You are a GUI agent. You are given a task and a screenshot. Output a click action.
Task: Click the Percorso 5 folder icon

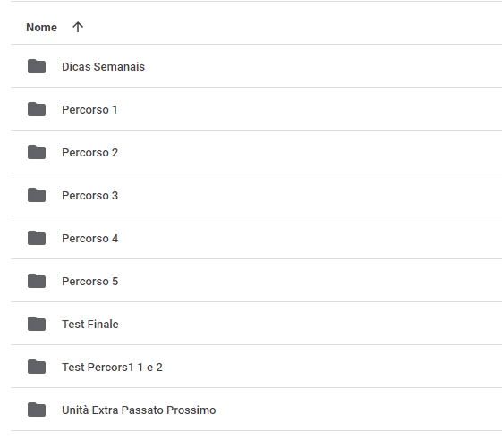(37, 281)
